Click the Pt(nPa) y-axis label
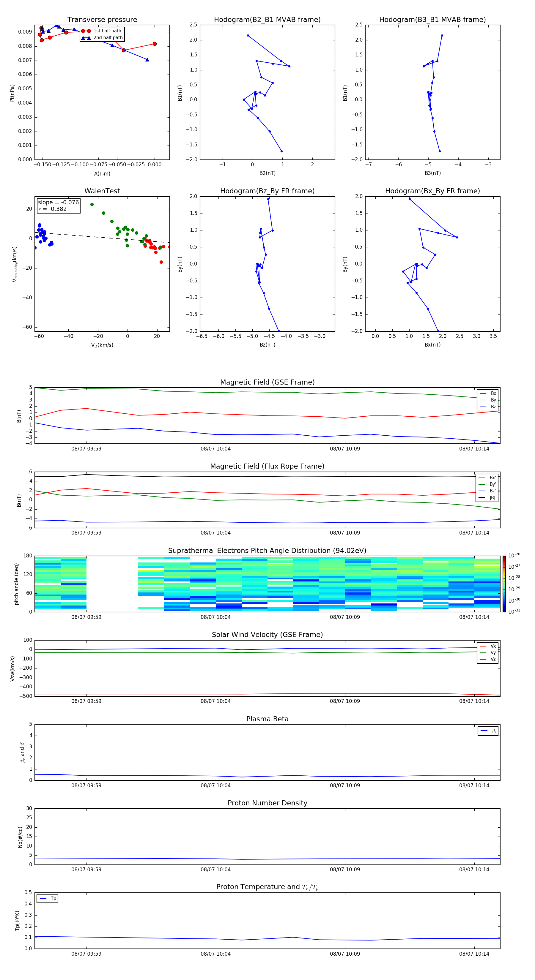The width and height of the screenshot is (535, 980). (x=12, y=92)
